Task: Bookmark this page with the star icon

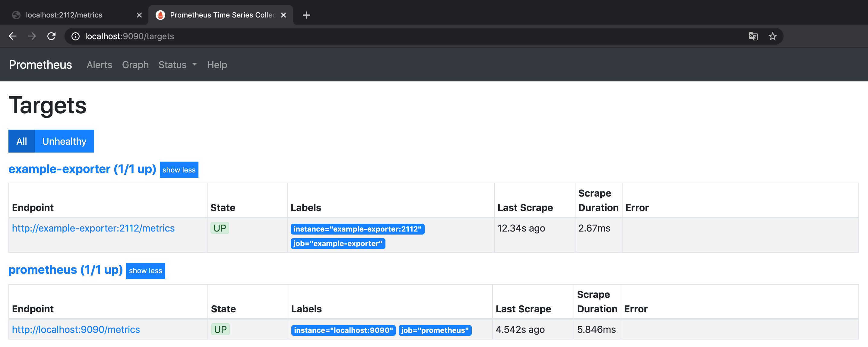Action: click(772, 36)
